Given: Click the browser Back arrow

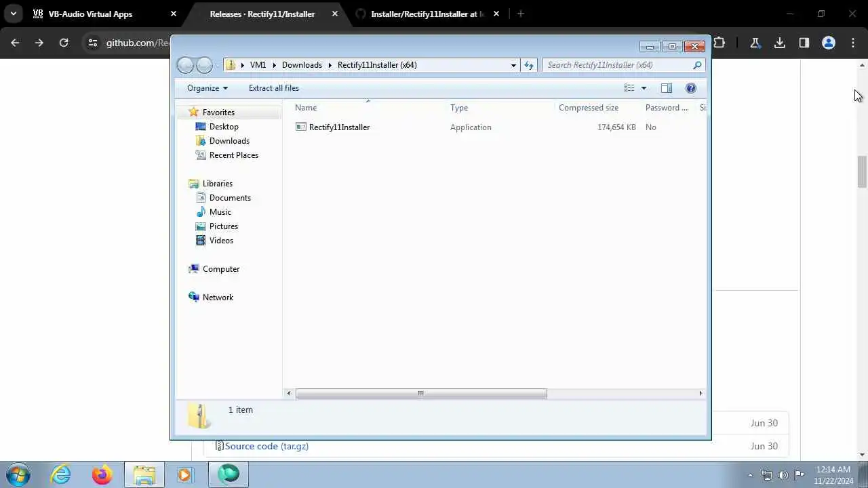Looking at the screenshot, I should coord(15,43).
